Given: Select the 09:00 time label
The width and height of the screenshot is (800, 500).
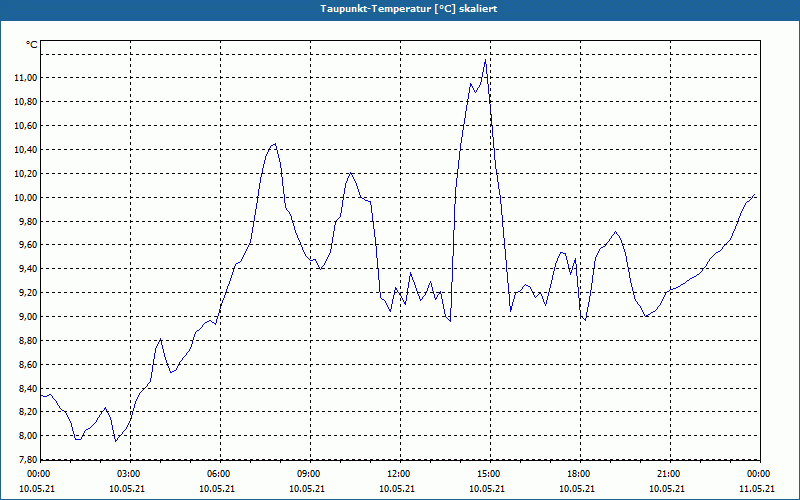Looking at the screenshot, I should pos(310,474).
